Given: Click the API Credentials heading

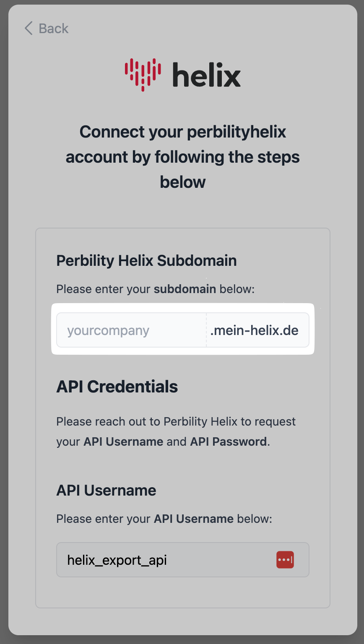Looking at the screenshot, I should 117,387.
